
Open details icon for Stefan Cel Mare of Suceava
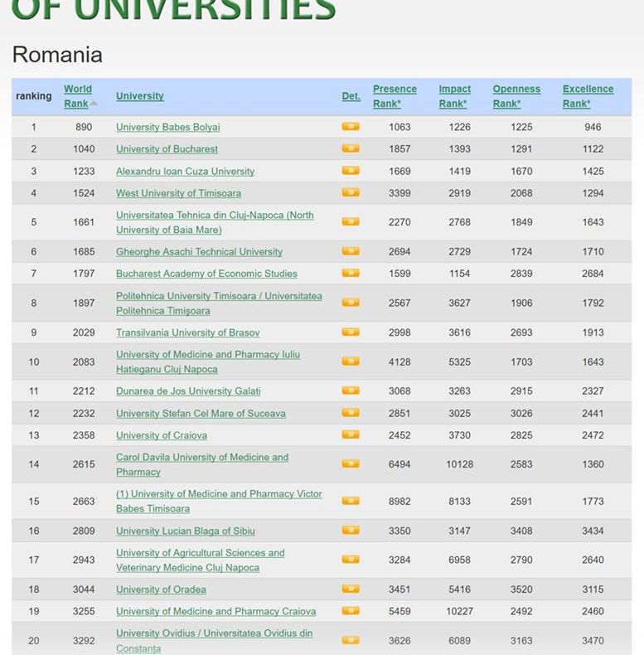(351, 412)
